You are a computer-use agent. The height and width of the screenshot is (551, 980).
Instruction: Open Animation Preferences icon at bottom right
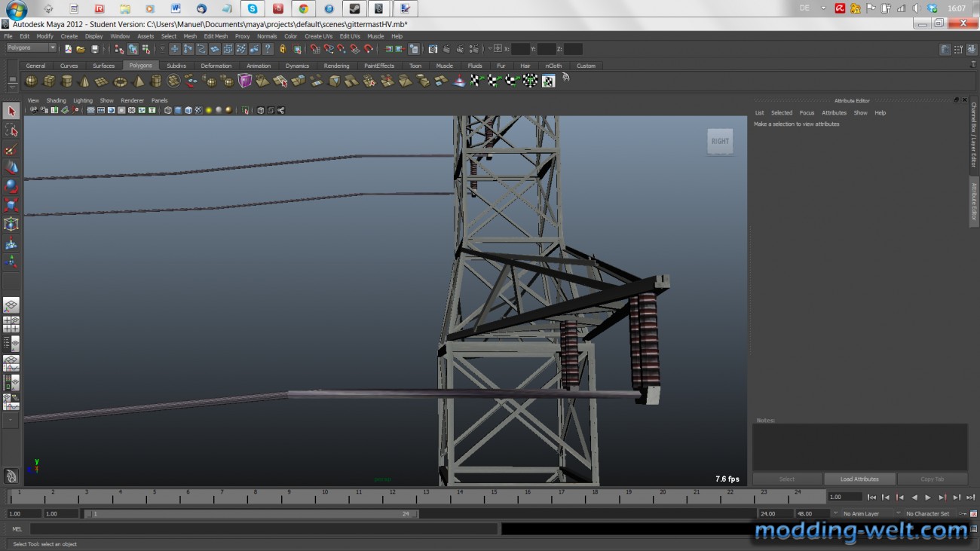point(973,514)
